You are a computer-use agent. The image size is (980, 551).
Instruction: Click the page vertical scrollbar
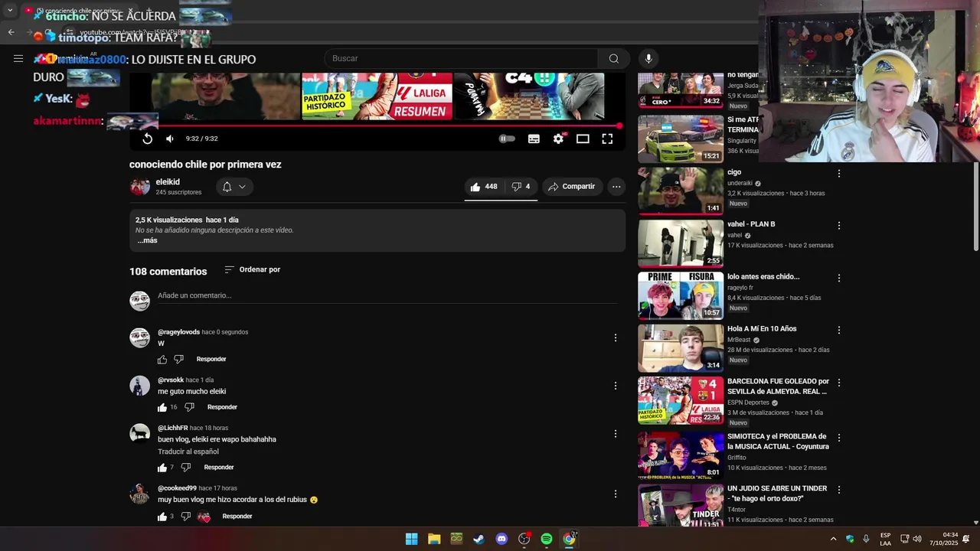[975, 207]
